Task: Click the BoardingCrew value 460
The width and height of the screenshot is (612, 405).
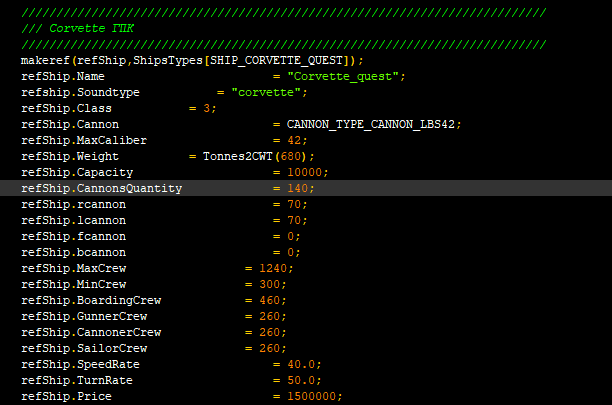Action: [270, 300]
